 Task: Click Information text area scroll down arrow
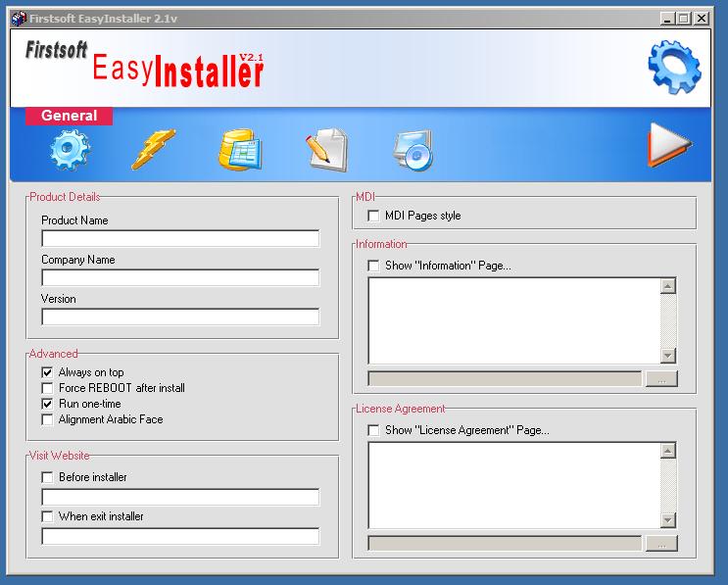point(667,356)
